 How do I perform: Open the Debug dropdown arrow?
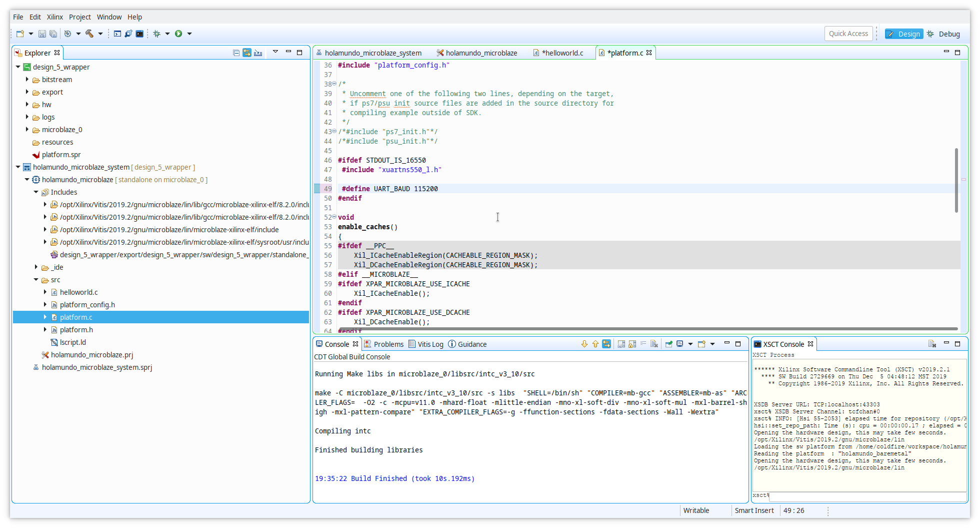tap(167, 34)
